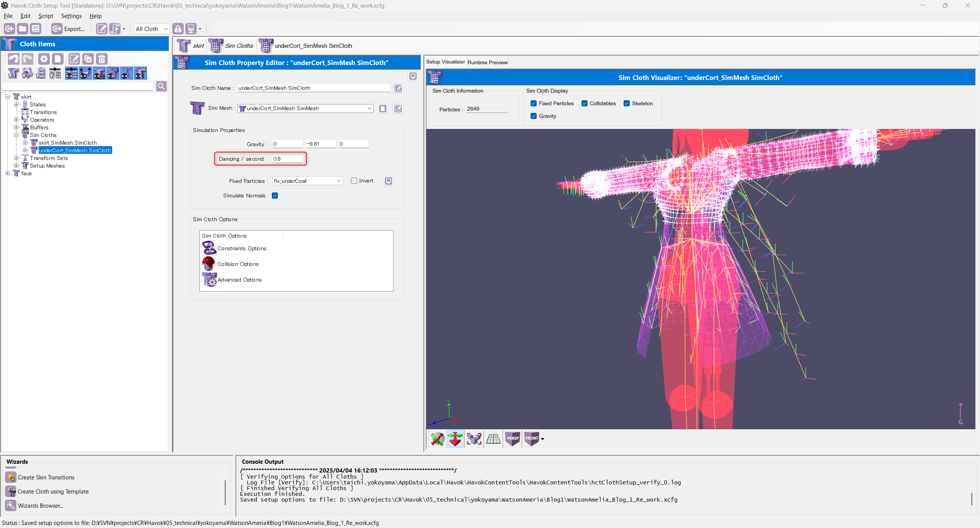This screenshot has width=980, height=528.
Task: Switch to the Setup Visualizer tab
Action: click(x=445, y=62)
